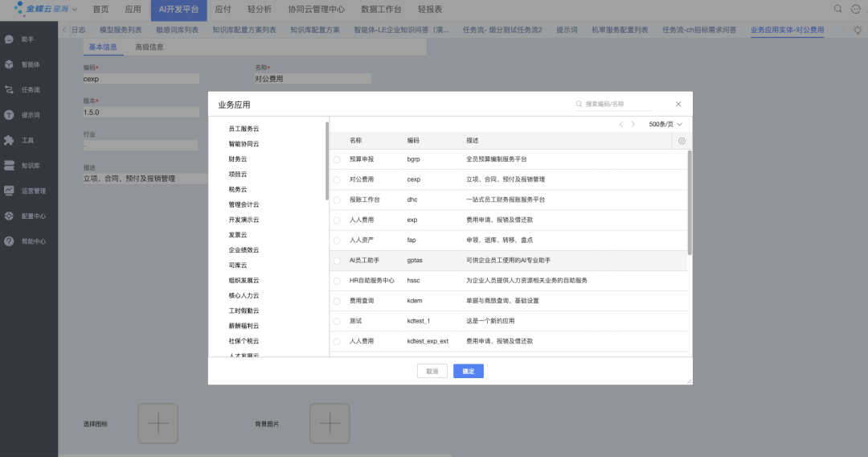
Task: Click the category tree vertical scrollbar
Action: coord(327,161)
